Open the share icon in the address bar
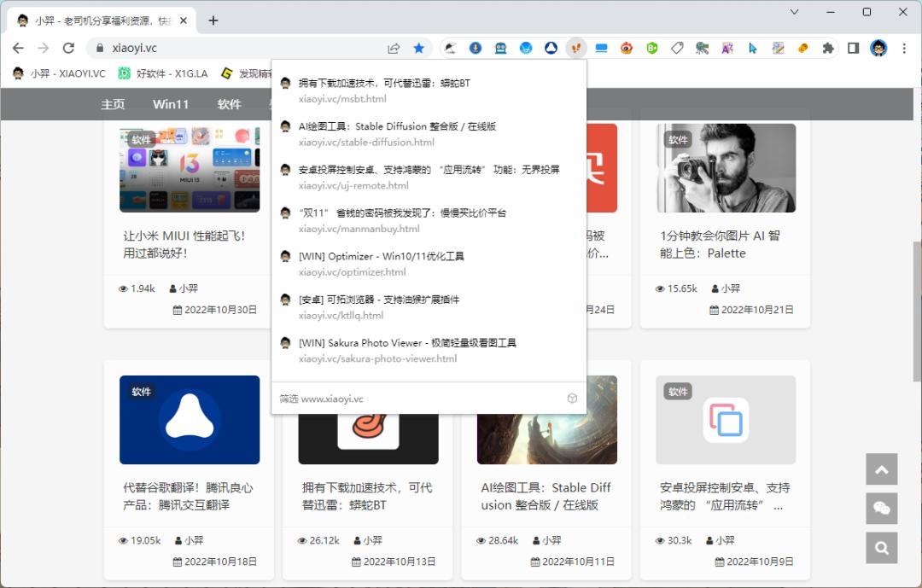922x588 pixels. [x=393, y=48]
